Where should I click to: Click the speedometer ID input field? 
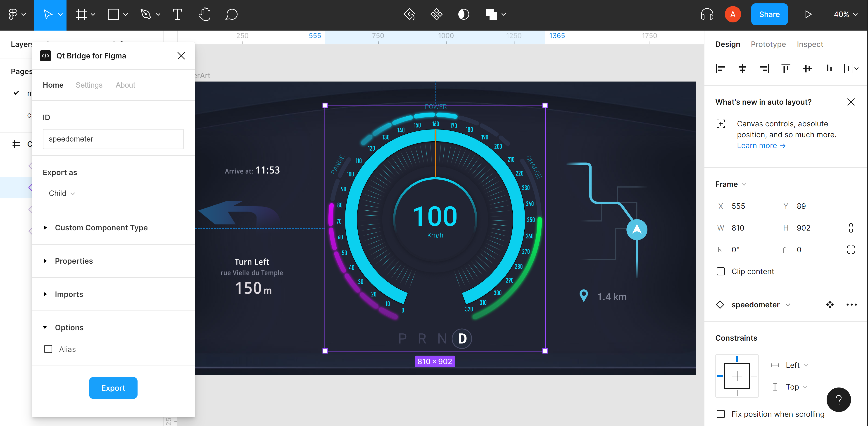113,139
